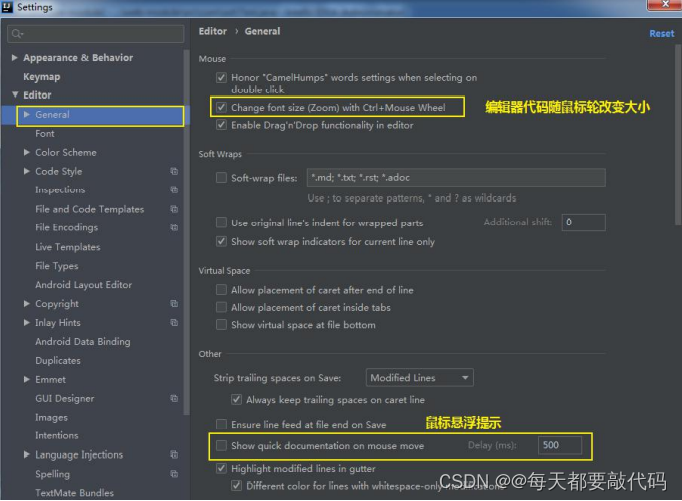Click the Soft-wrap files pattern field

click(456, 177)
